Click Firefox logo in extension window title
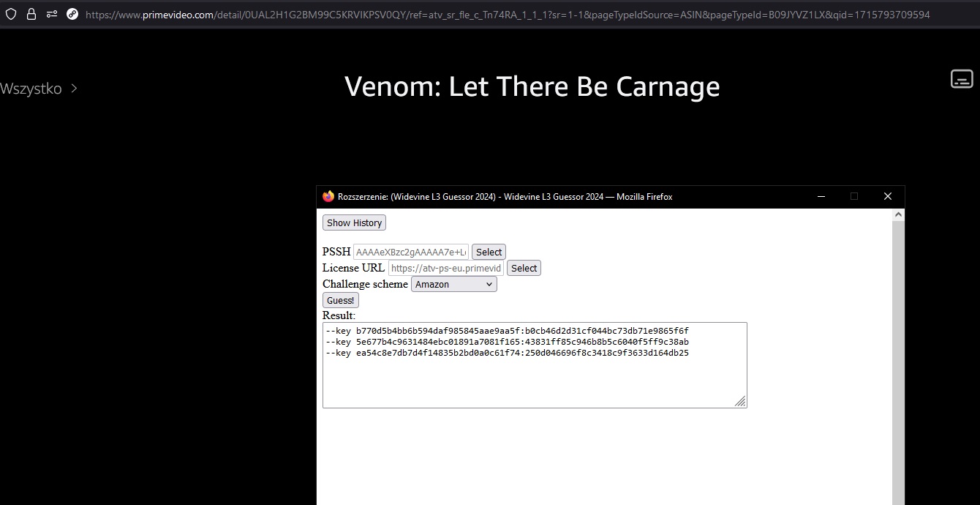Screen dimensions: 980x505 point(328,196)
